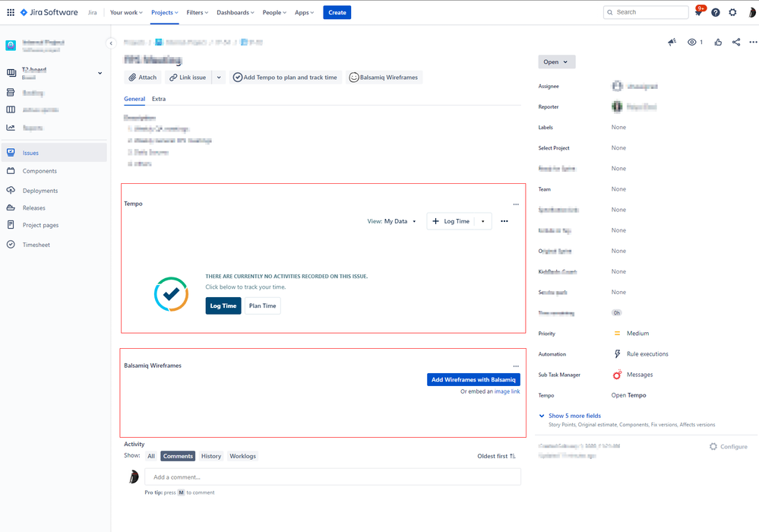Toggle the Oldest first sort order
This screenshot has width=759, height=532.
pyautogui.click(x=497, y=456)
